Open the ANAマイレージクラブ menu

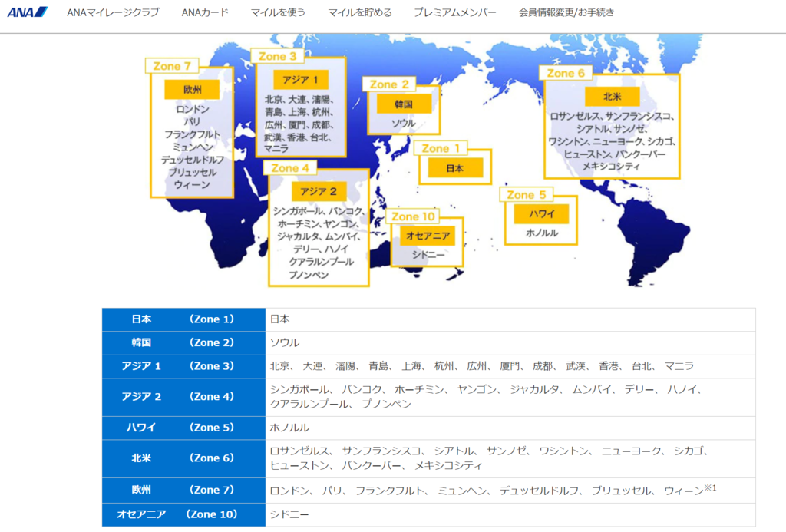114,12
